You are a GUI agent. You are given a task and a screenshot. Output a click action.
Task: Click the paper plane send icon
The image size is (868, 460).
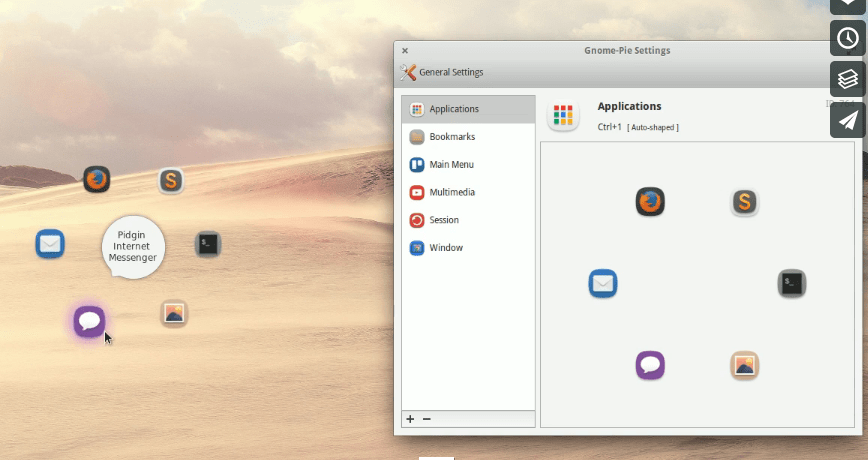tap(848, 120)
